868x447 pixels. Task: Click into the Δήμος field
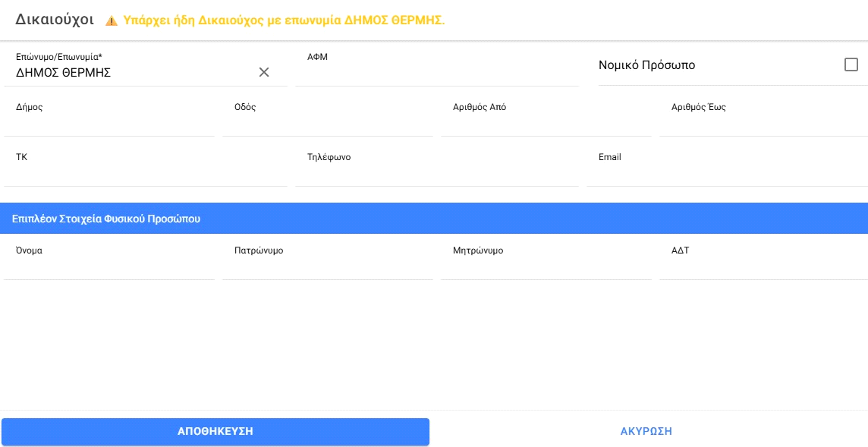(x=109, y=123)
